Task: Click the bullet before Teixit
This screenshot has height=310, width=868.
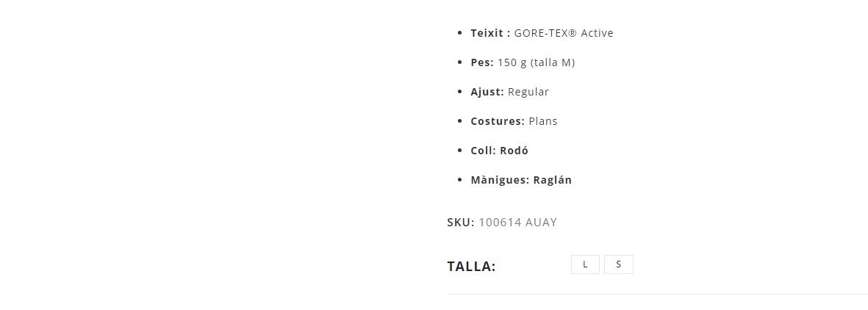Action: pyautogui.click(x=460, y=33)
